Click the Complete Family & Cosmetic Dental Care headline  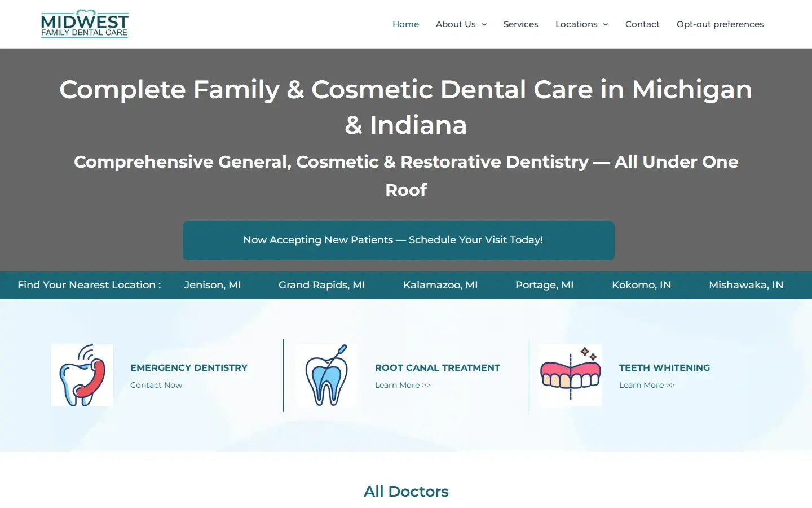pos(406,107)
